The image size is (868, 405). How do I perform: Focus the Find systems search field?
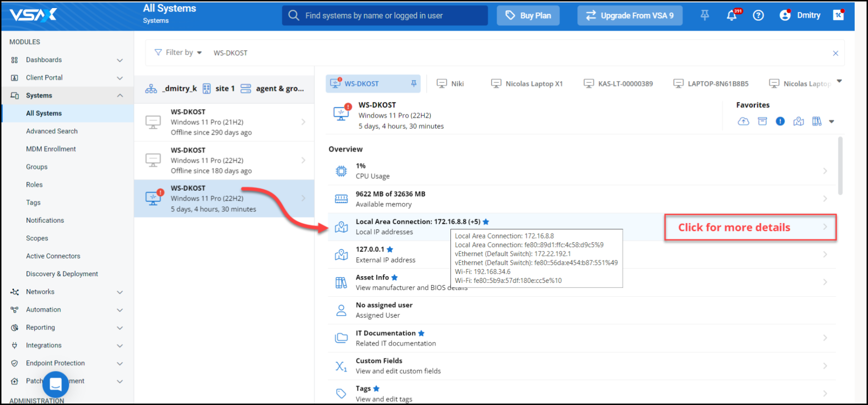click(385, 15)
